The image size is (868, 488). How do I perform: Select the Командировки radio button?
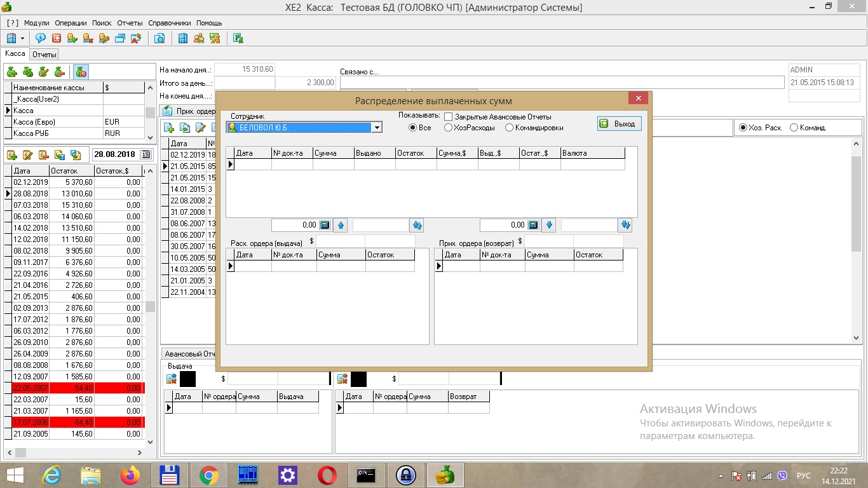pyautogui.click(x=509, y=128)
